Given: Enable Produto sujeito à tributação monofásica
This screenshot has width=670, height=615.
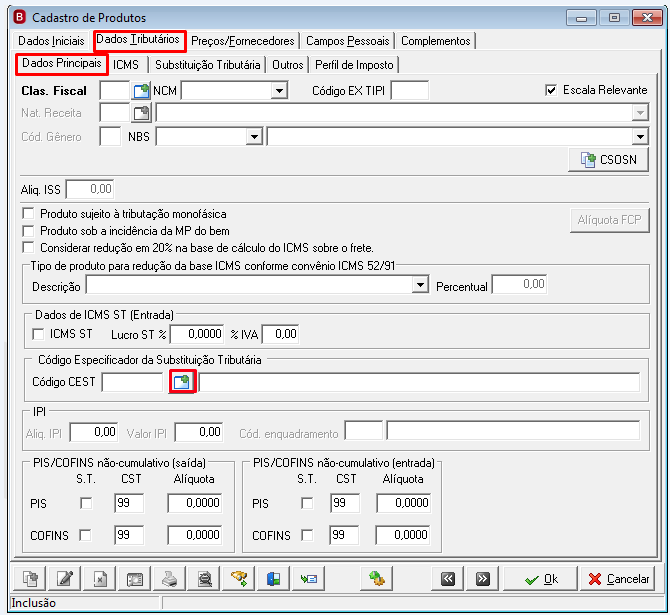Looking at the screenshot, I should click(29, 213).
